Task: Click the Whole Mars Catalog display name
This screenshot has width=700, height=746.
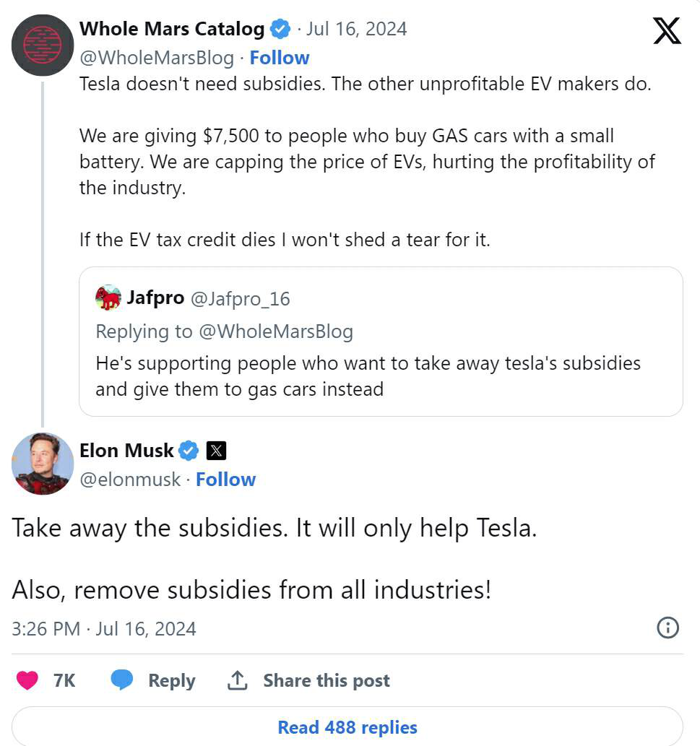Action: pos(172,30)
